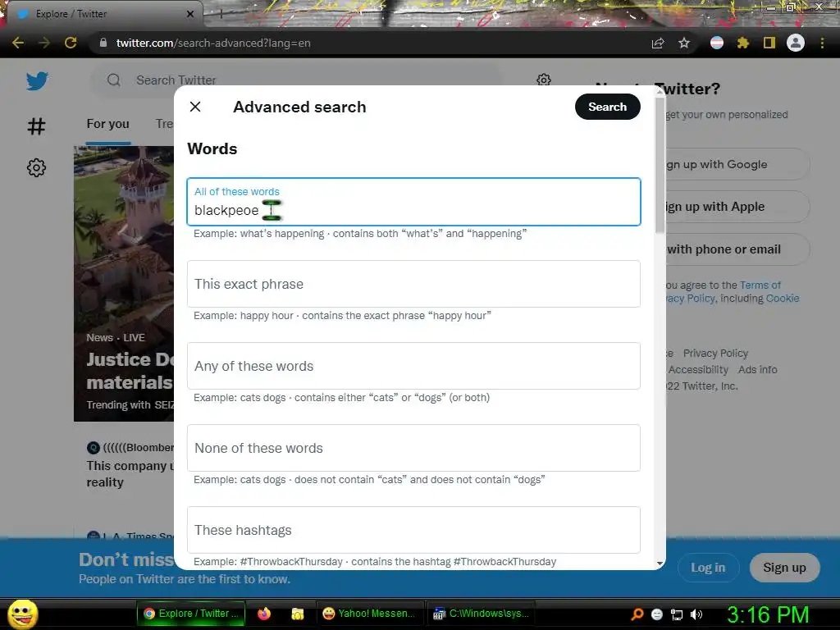Click Sign up with Google
The height and width of the screenshot is (630, 840).
coord(737,164)
